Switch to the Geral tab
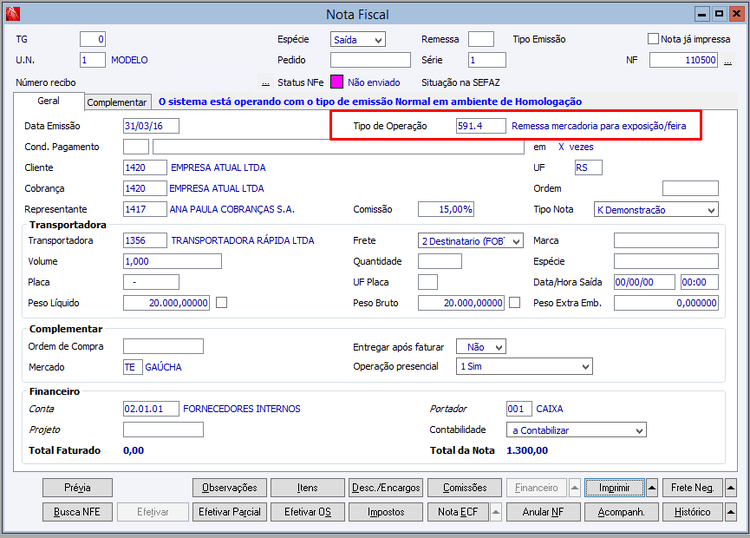 [49, 101]
